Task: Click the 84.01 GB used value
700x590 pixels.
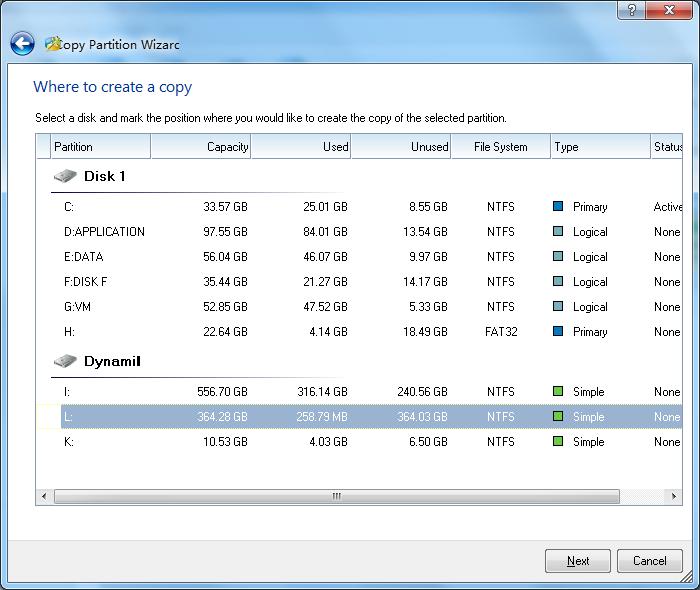Action: [x=325, y=232]
